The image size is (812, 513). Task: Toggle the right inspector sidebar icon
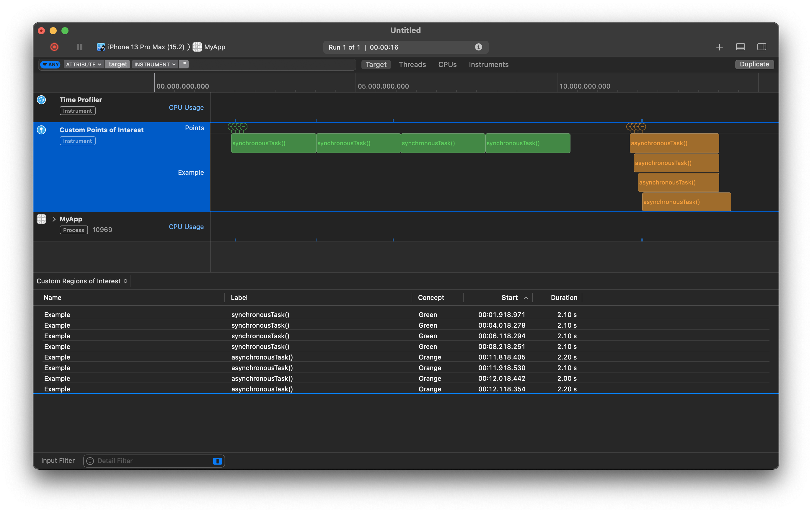762,47
